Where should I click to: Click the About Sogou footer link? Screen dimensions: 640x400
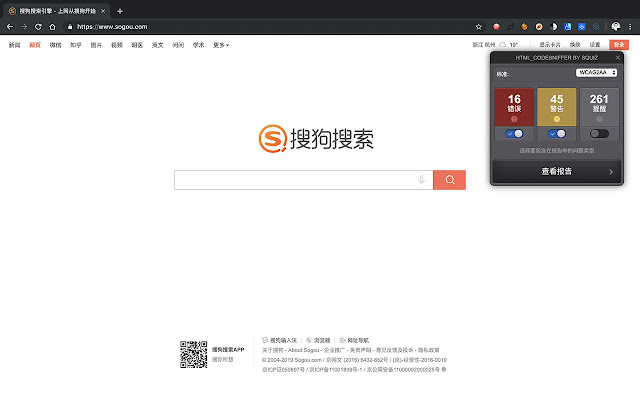pos(304,350)
